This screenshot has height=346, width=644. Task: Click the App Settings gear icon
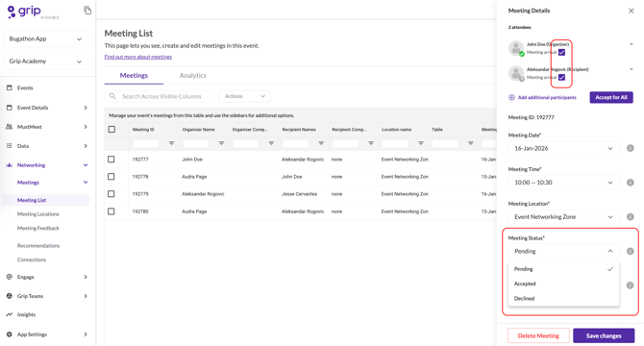pyautogui.click(x=10, y=334)
